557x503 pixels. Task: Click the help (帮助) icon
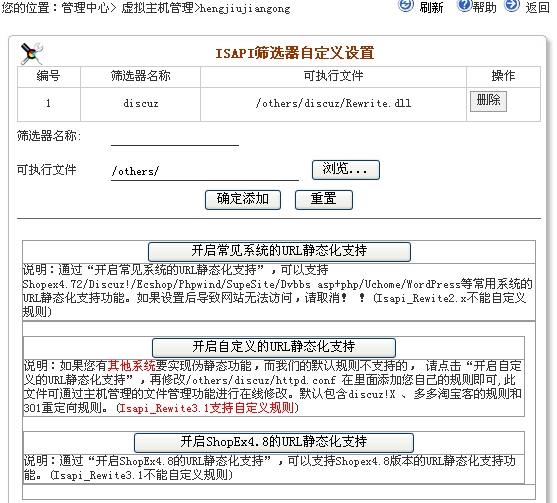coord(464,5)
